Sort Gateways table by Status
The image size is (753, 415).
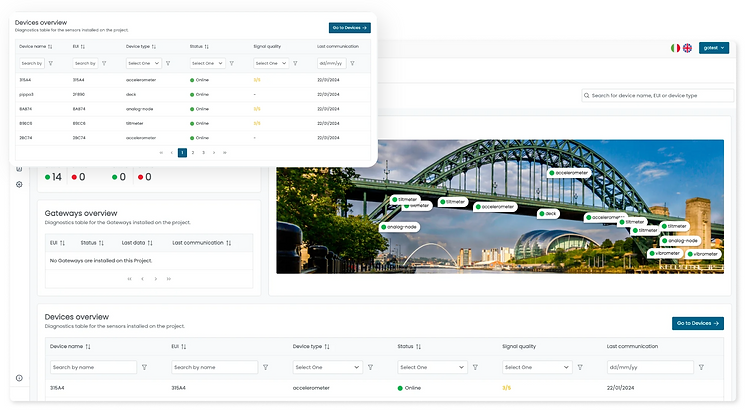(101, 243)
